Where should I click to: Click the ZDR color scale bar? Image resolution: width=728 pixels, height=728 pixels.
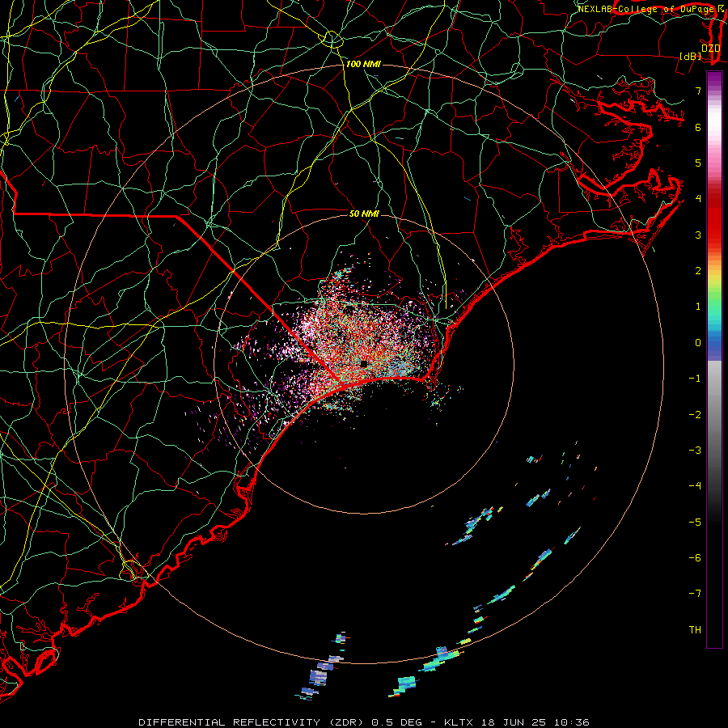point(714,359)
